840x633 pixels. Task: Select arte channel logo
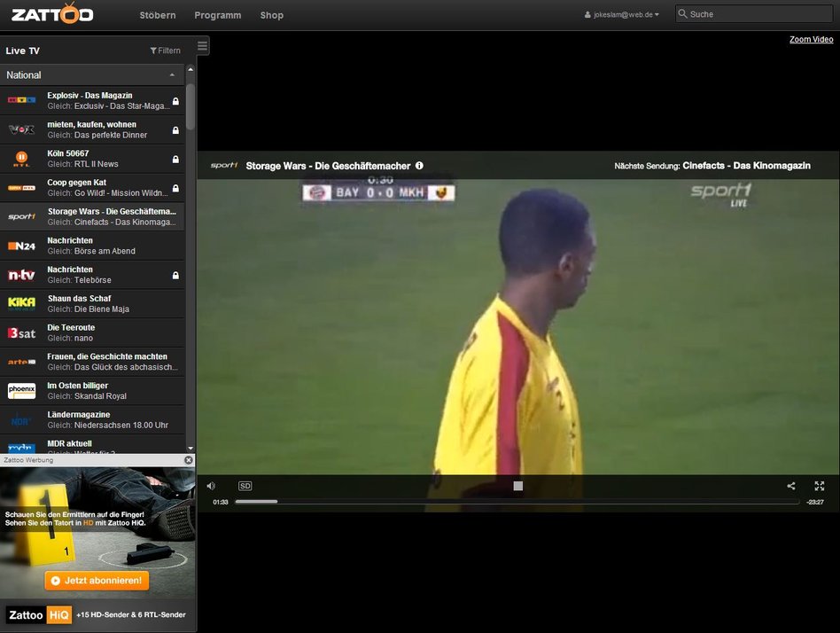click(21, 362)
